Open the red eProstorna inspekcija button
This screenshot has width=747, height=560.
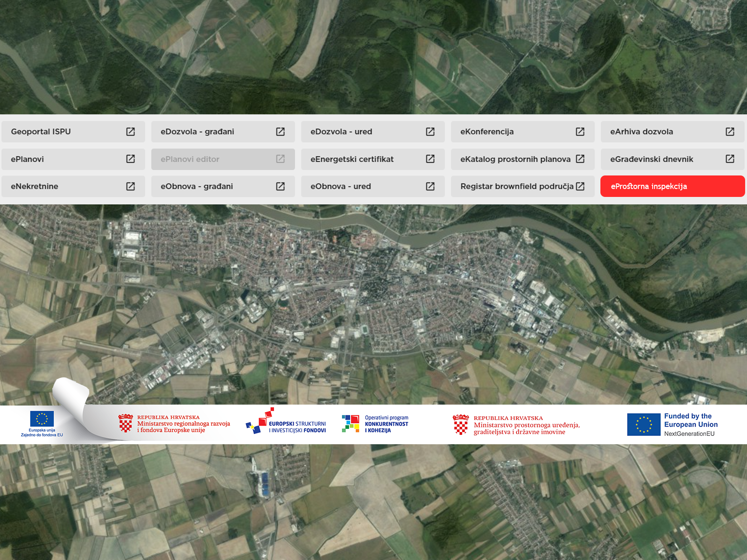672,186
